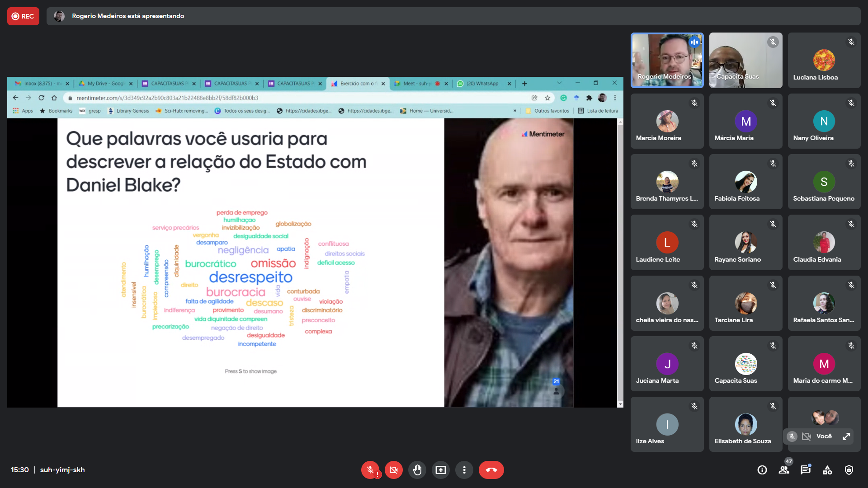Expand your self-view tile
Screen dimensions: 868x488
point(846,436)
